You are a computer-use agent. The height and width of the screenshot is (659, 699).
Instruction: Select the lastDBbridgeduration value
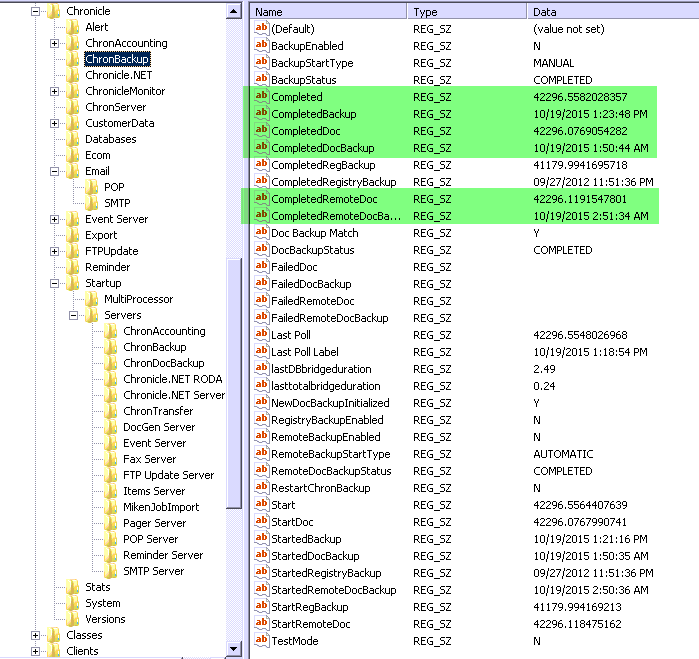tap(321, 369)
